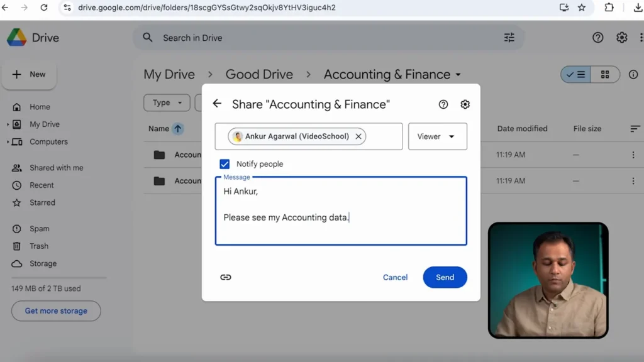Open the Share dialog help icon
The width and height of the screenshot is (644, 362).
click(x=443, y=104)
